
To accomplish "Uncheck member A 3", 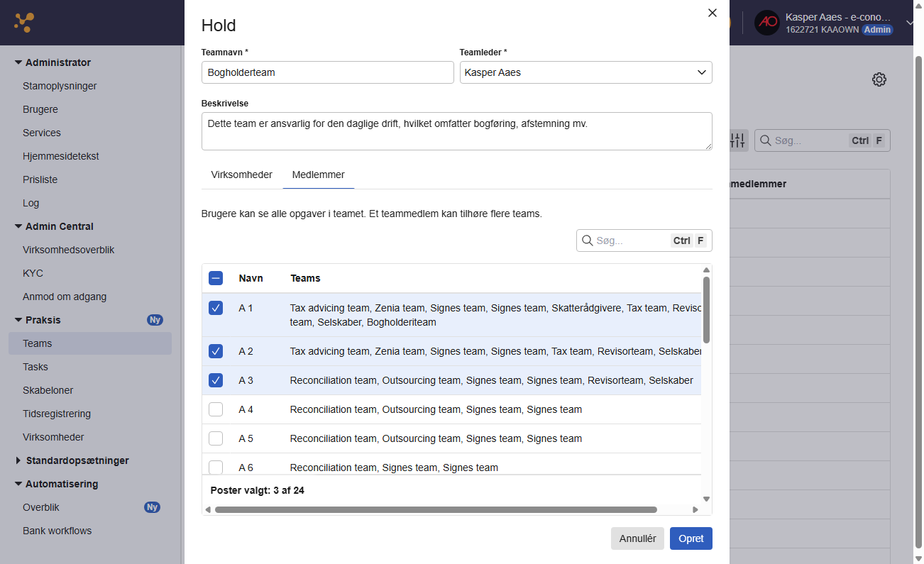I will 216,380.
